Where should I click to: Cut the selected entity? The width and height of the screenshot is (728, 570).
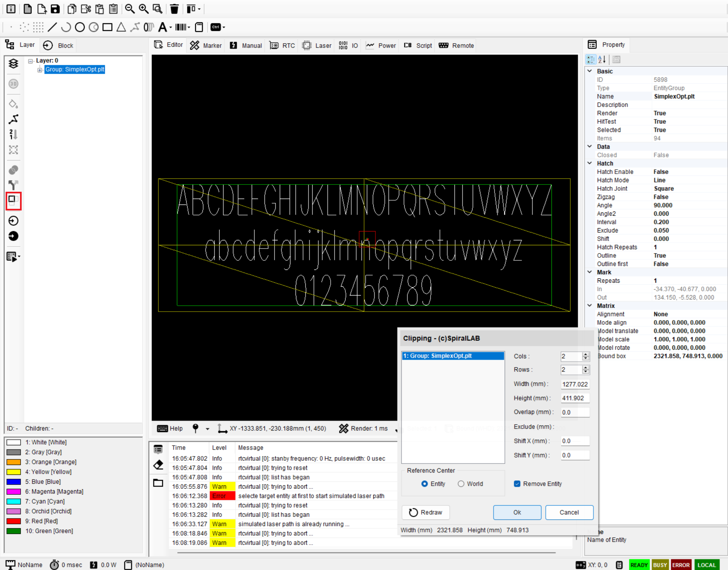(x=86, y=9)
